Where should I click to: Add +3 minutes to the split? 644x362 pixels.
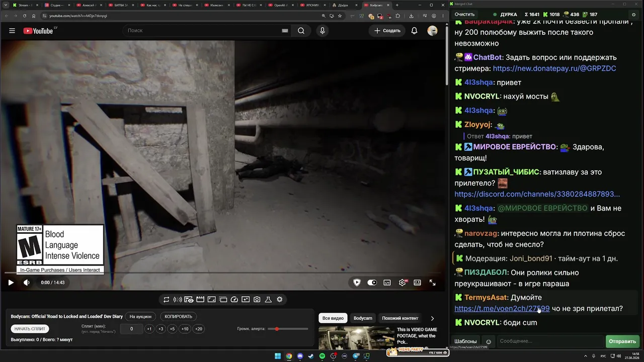coord(160,329)
